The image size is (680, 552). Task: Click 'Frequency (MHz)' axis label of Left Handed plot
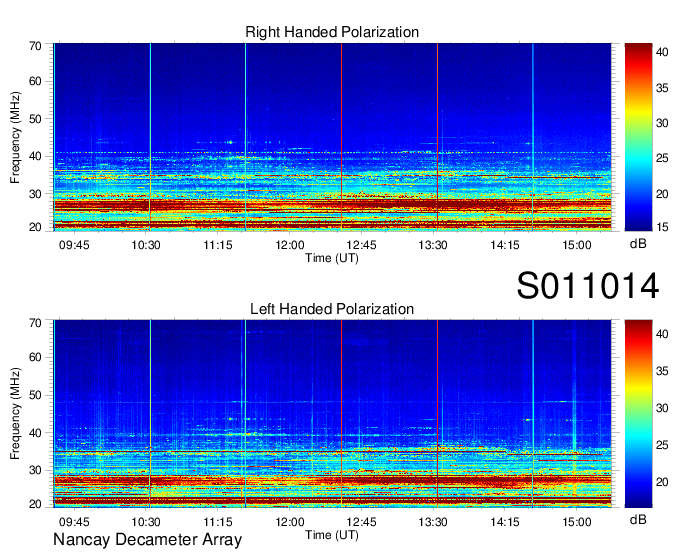point(15,414)
